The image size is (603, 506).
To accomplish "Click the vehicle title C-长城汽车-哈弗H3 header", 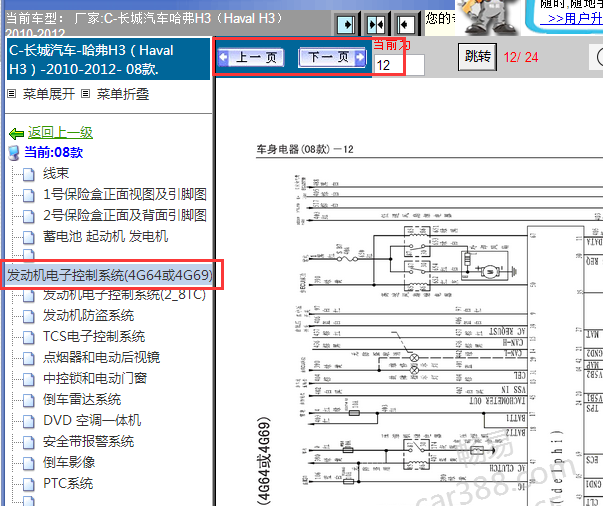I will point(108,60).
